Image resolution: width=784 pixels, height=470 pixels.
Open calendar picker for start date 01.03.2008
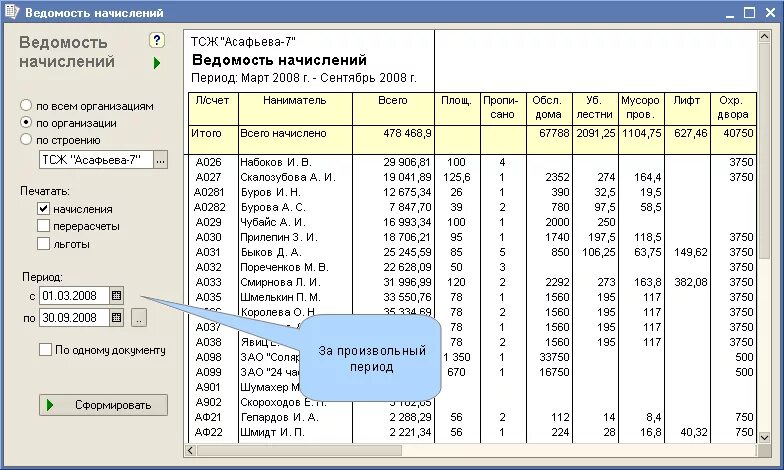click(116, 296)
